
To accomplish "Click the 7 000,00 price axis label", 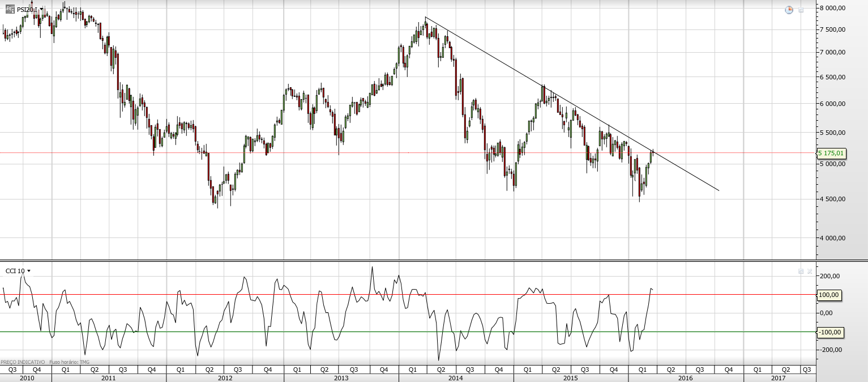I will pos(832,52).
